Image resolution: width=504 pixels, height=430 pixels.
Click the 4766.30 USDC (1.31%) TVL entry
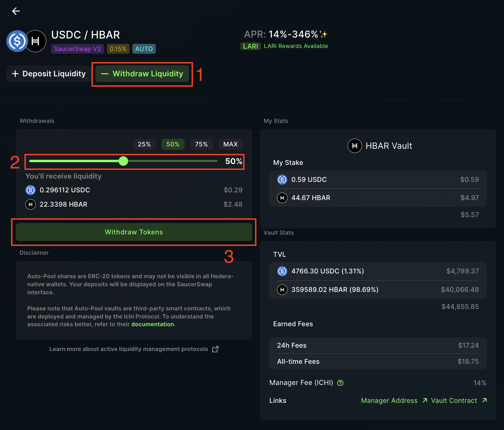point(328,271)
